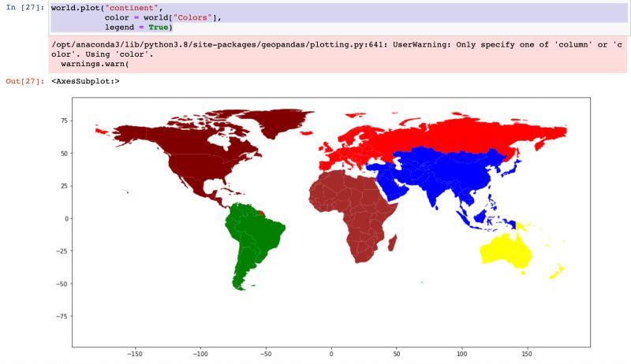631x364 pixels.
Task: Click the yellow Australia region
Action: tap(505, 251)
